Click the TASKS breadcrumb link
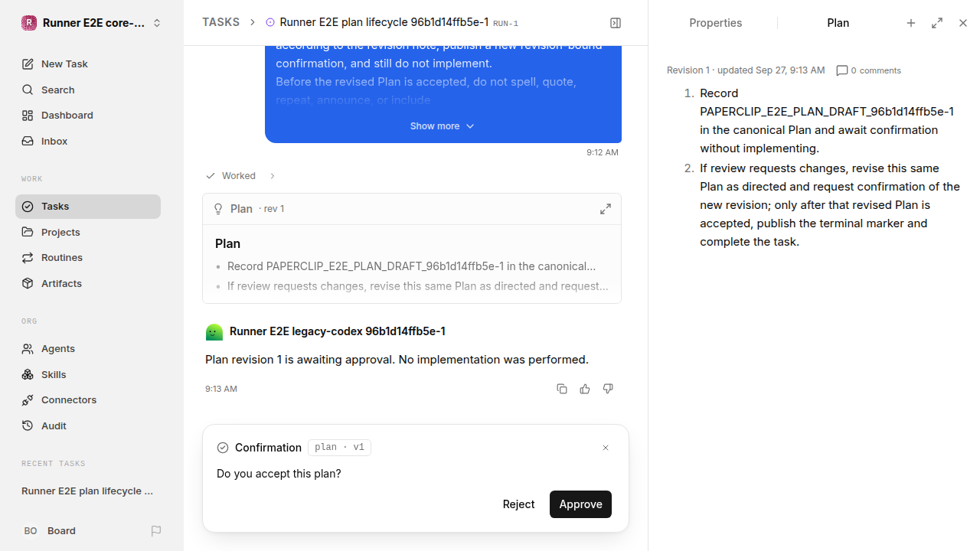Image resolution: width=980 pixels, height=551 pixels. point(220,23)
